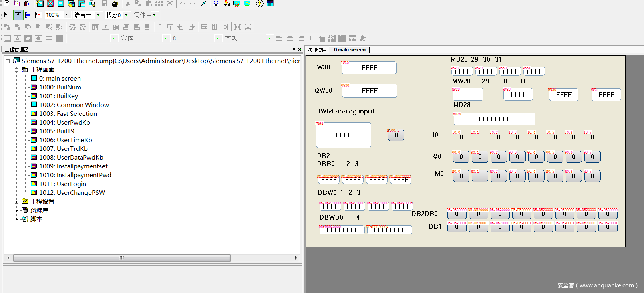Open the 100% zoom dropdown
The image size is (644, 293).
(x=66, y=15)
